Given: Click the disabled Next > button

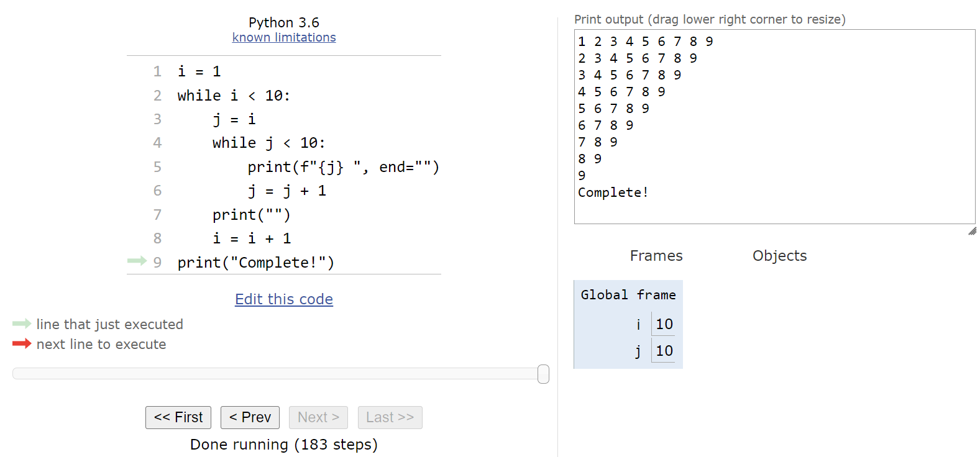Looking at the screenshot, I should pos(318,417).
